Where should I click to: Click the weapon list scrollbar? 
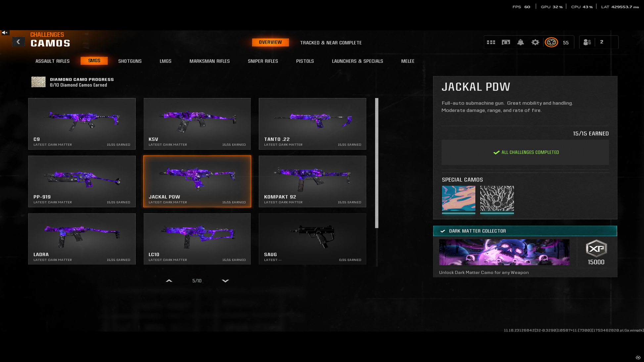click(377, 163)
